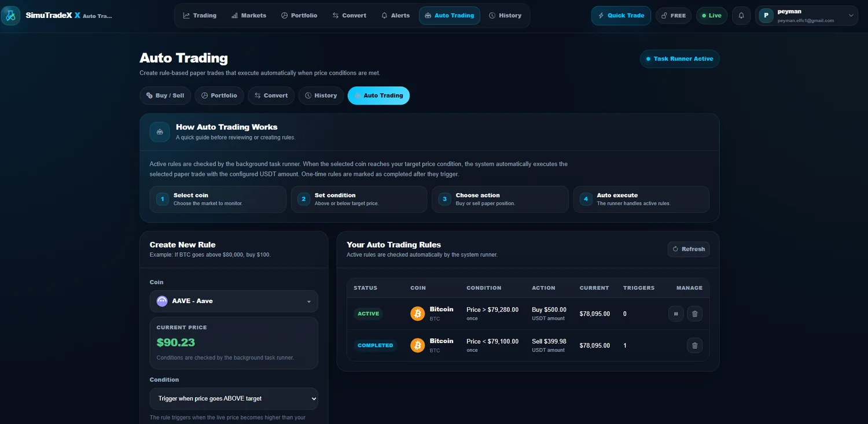Click the COMPLETED status badge
This screenshot has width=868, height=424.
(376, 346)
